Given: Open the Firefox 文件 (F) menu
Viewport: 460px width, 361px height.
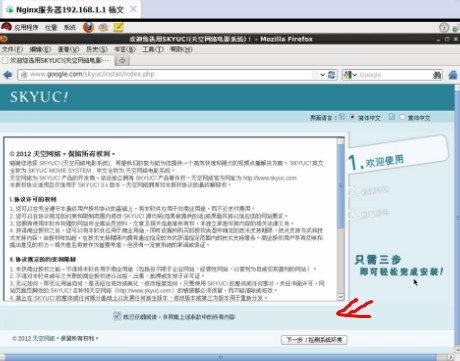Looking at the screenshot, I should (x=12, y=49).
